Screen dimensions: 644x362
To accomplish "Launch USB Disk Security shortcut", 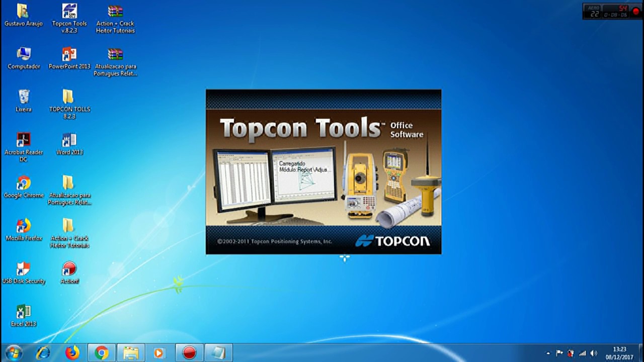I will point(24,273).
